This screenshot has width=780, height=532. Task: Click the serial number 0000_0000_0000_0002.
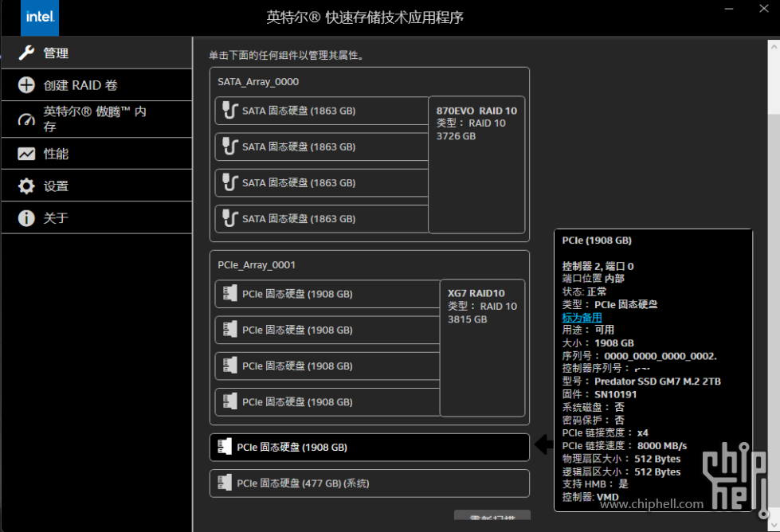pyautogui.click(x=660, y=356)
